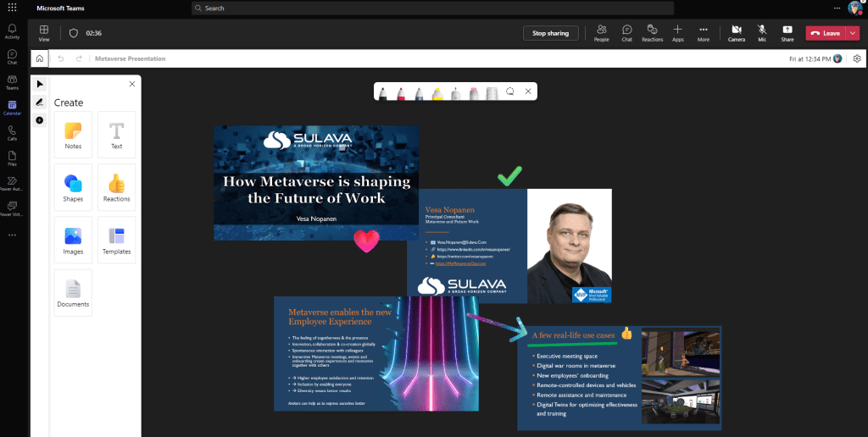Select the red pen in inking toolbar

pyautogui.click(x=401, y=91)
